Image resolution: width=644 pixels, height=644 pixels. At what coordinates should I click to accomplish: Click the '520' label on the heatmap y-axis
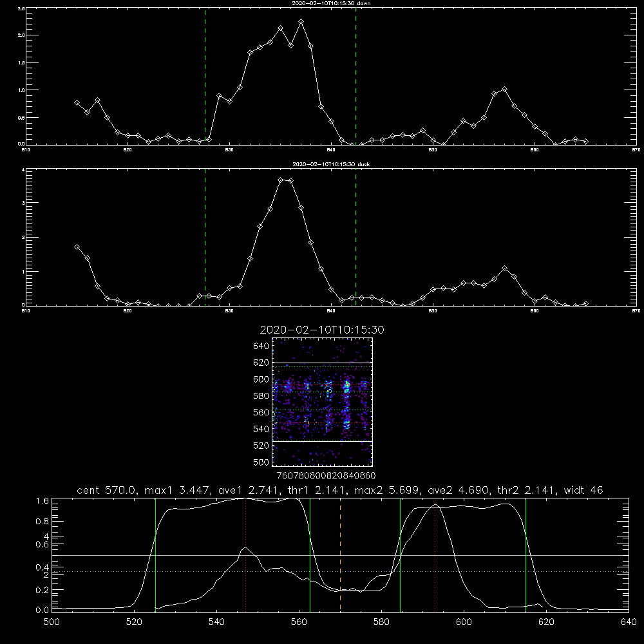261,446
